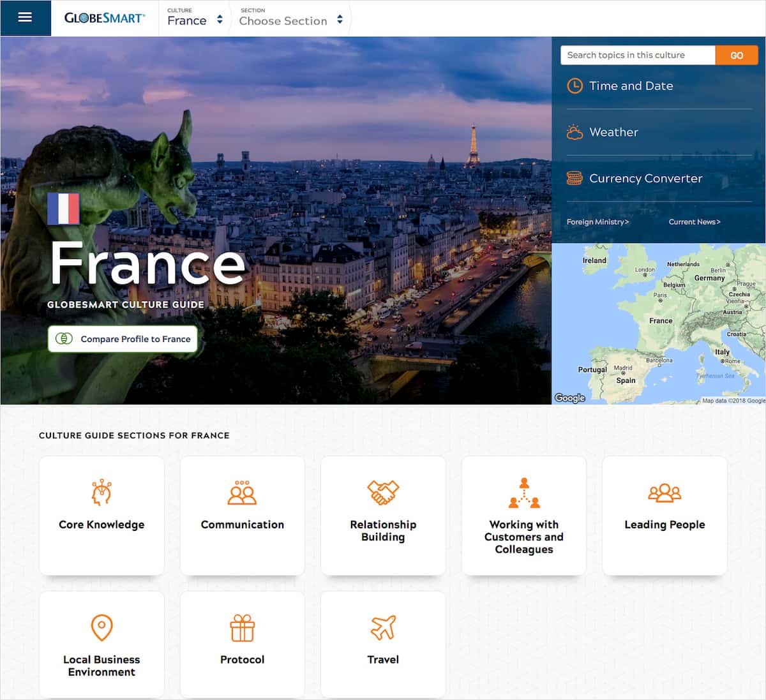Click the France label on the map
This screenshot has height=700, width=766.
click(x=661, y=321)
